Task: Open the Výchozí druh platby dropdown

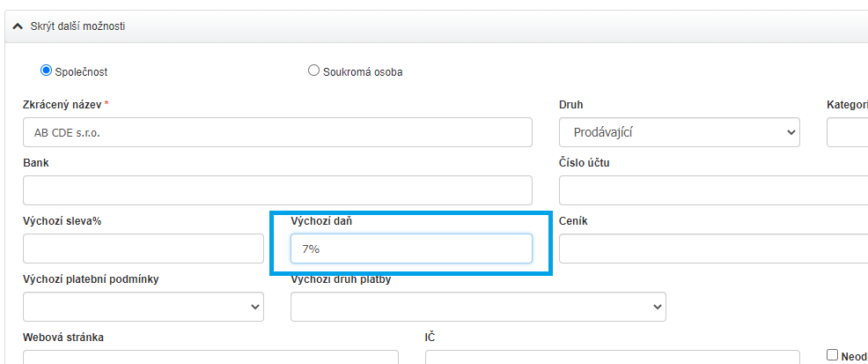Action: pyautogui.click(x=478, y=307)
